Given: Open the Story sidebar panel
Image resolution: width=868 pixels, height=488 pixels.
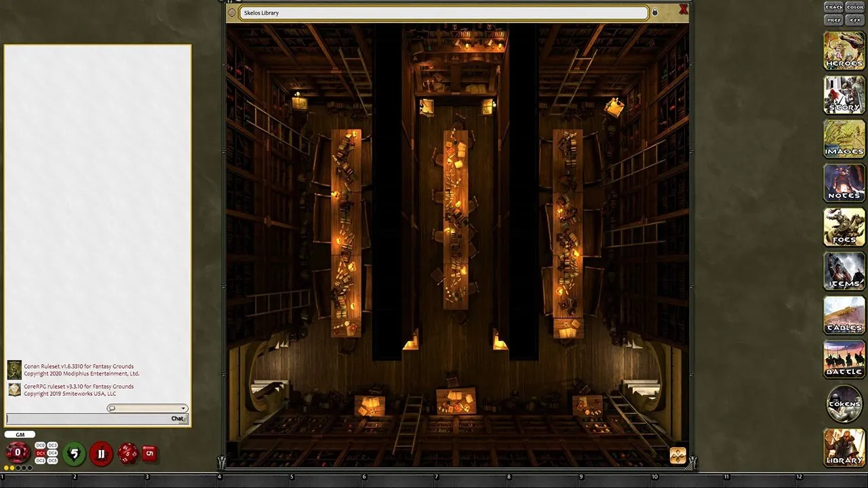Looking at the screenshot, I should pyautogui.click(x=844, y=94).
